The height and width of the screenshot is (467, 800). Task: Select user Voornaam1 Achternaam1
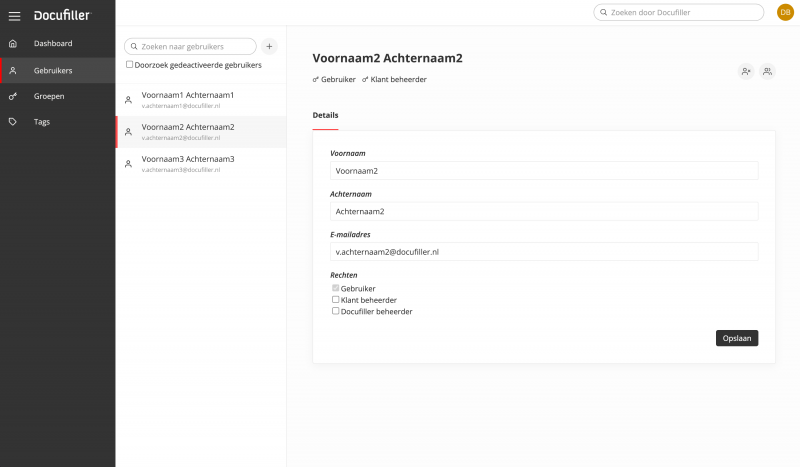point(188,95)
